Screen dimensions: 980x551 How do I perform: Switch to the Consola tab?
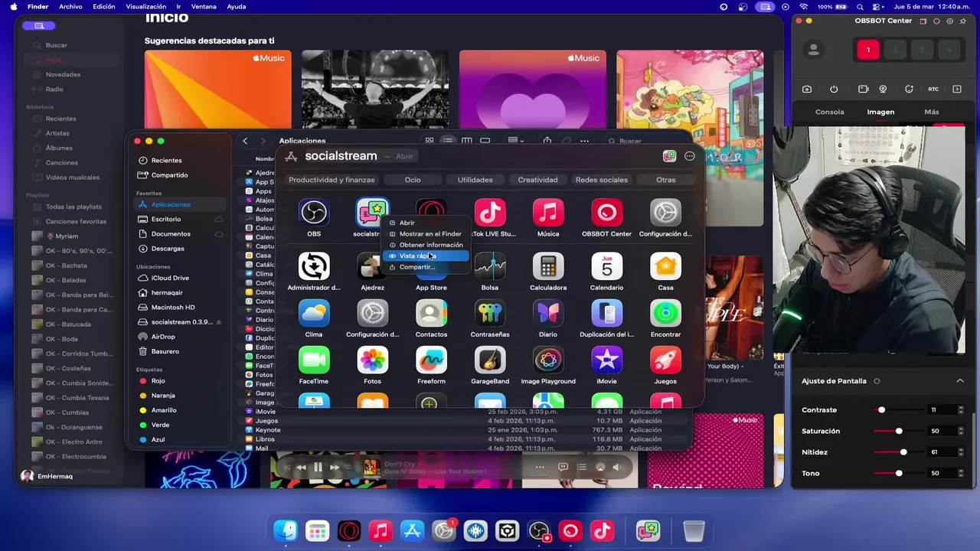(x=829, y=112)
